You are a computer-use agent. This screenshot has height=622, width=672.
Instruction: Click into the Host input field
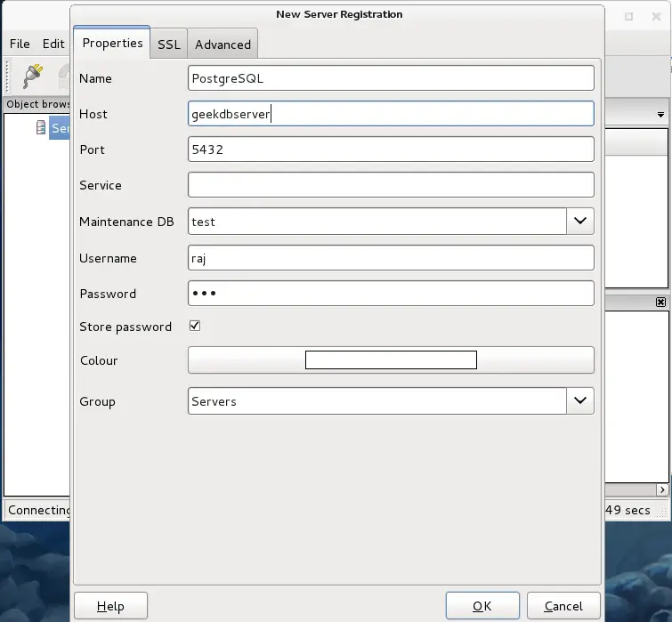391,114
